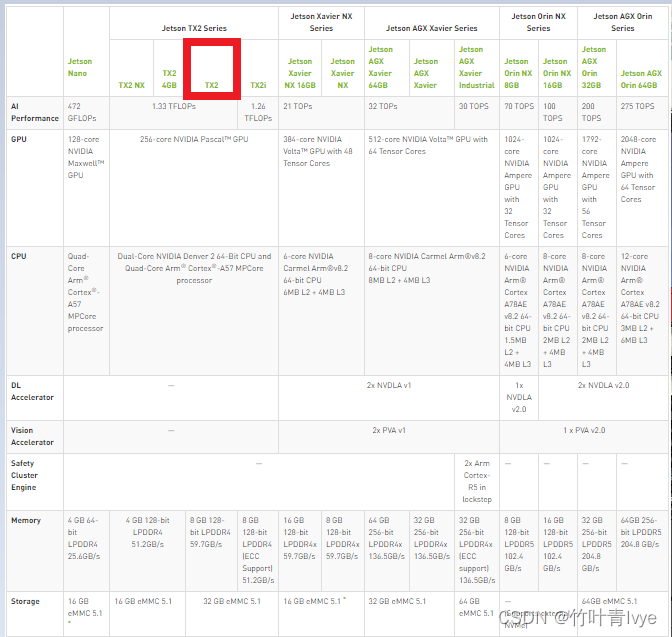Open the TX2 4GB product link
The width and height of the screenshot is (672, 637).
click(169, 79)
